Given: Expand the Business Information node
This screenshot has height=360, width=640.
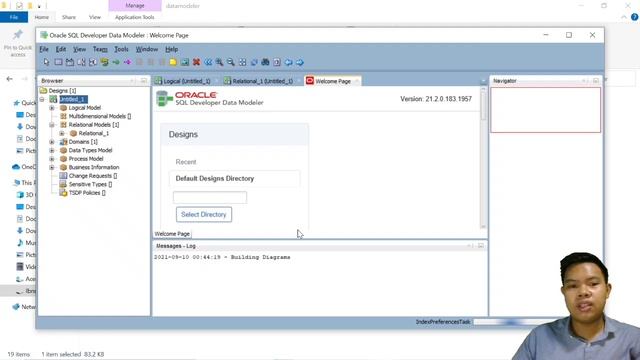Looking at the screenshot, I should click(x=52, y=167).
